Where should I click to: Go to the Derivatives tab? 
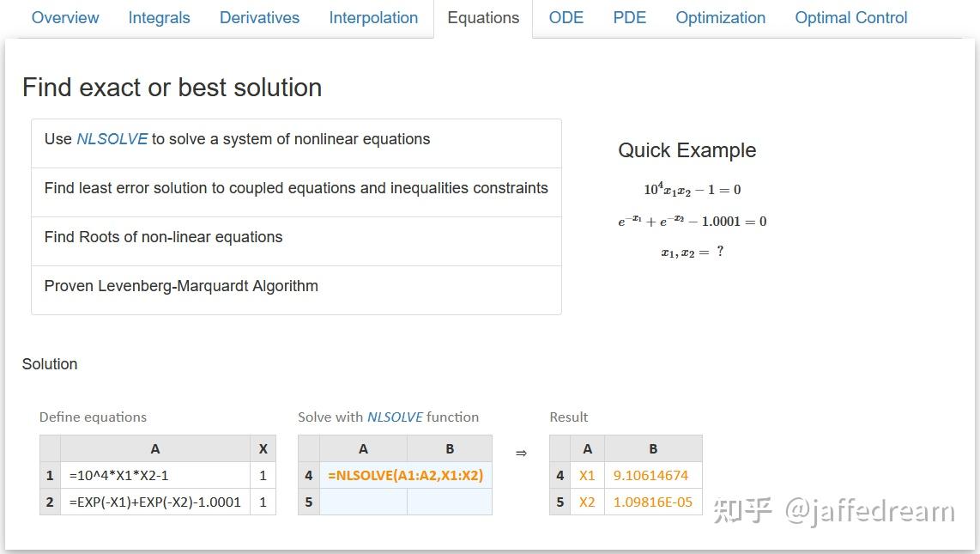(259, 18)
